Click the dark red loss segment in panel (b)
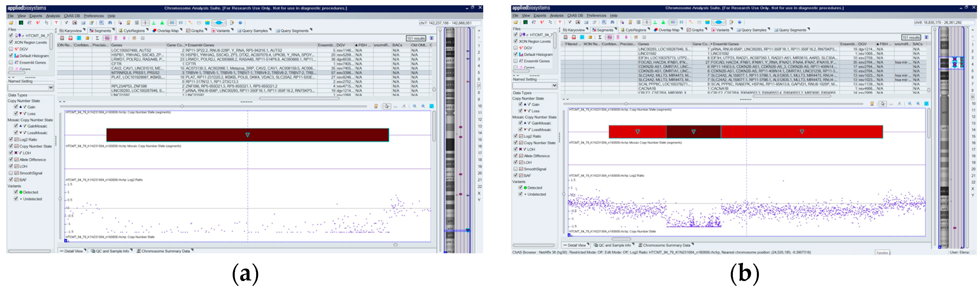 click(x=693, y=132)
